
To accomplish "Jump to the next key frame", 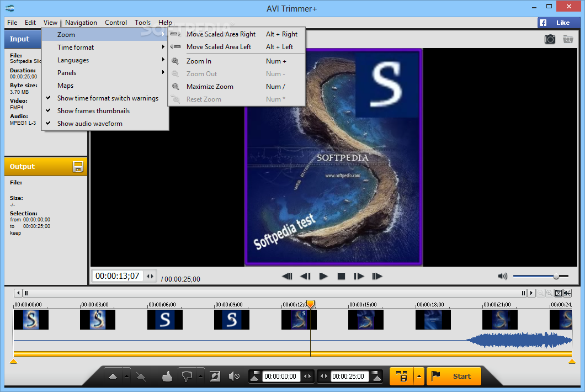I will [377, 276].
